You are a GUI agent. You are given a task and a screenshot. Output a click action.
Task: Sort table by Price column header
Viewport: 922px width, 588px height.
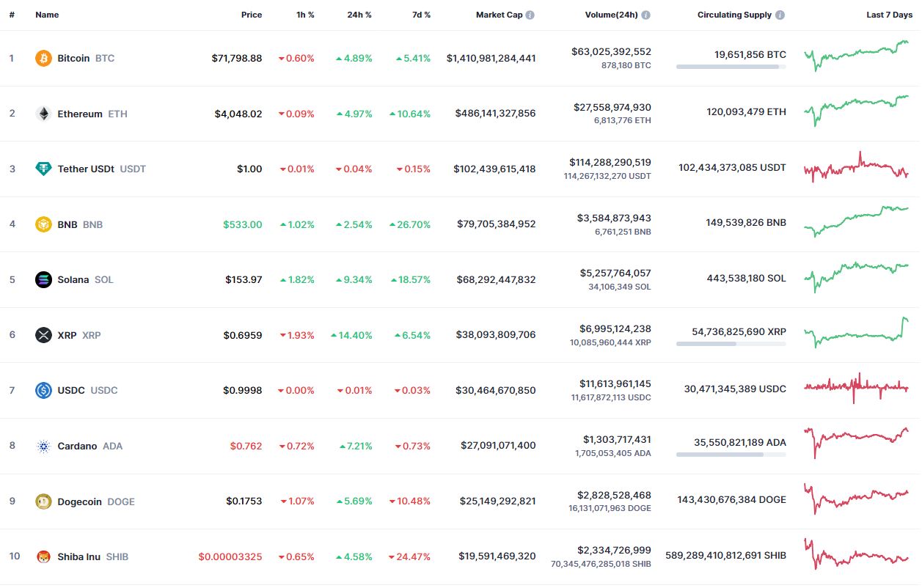pos(252,15)
